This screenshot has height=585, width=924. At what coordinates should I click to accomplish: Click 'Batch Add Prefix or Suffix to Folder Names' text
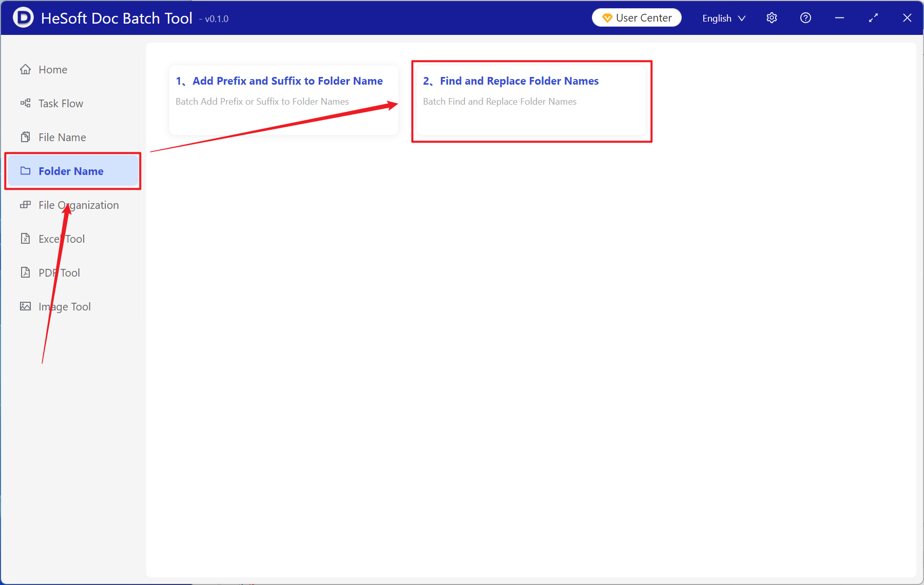[x=262, y=102]
